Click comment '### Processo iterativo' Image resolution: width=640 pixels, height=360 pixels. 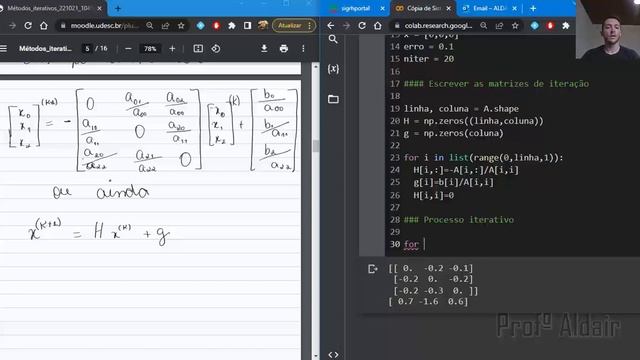point(458,220)
